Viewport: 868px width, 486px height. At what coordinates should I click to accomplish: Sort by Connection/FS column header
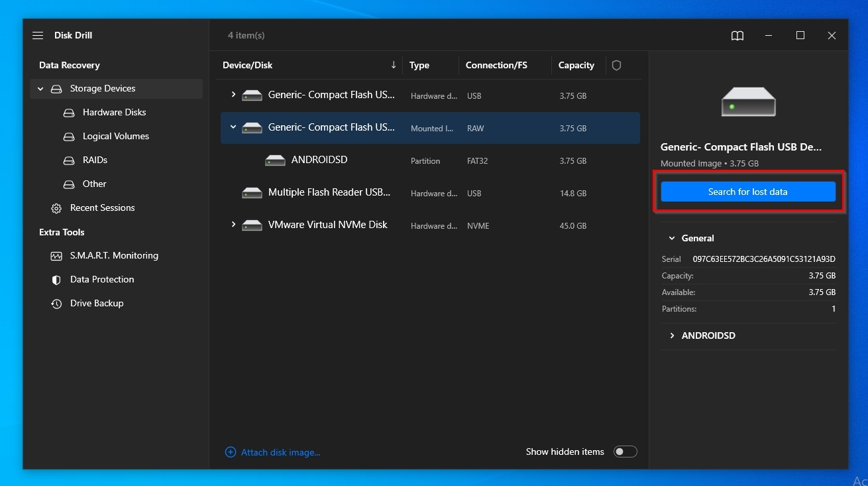496,65
